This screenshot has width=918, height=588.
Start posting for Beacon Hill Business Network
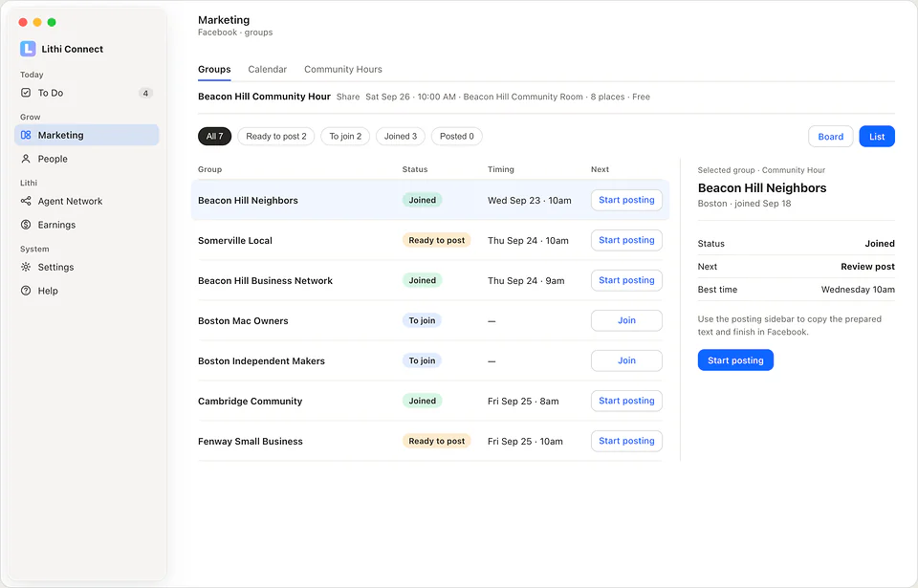click(x=626, y=280)
